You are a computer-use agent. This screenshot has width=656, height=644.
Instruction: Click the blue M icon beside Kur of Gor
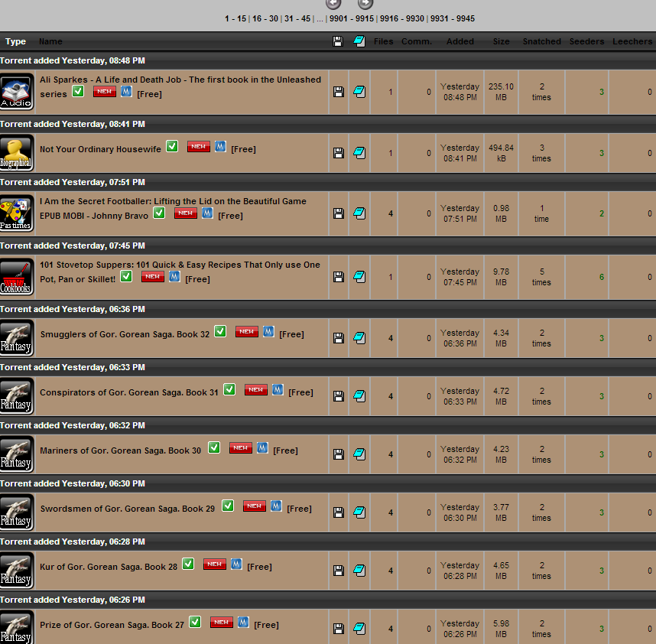[x=236, y=564]
